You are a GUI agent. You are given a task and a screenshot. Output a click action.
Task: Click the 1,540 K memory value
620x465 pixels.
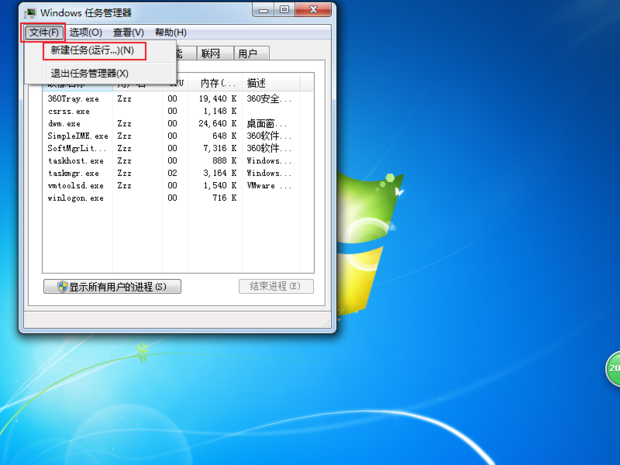[220, 185]
